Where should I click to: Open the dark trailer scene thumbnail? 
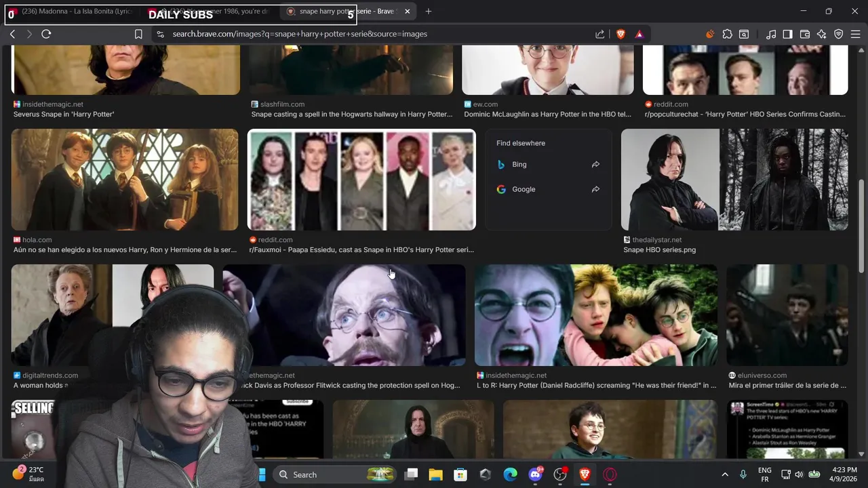click(787, 315)
